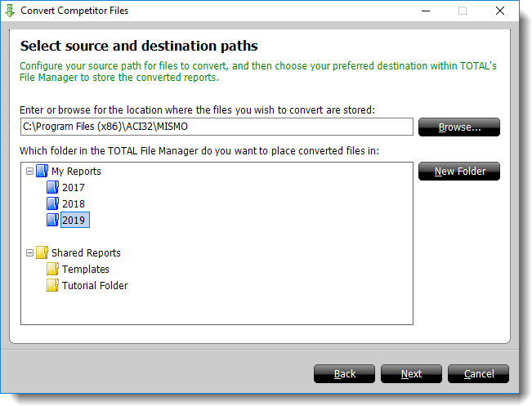Viewport: 532px width, 406px height.
Task: Click the 2019 folder icon
Action: [53, 221]
